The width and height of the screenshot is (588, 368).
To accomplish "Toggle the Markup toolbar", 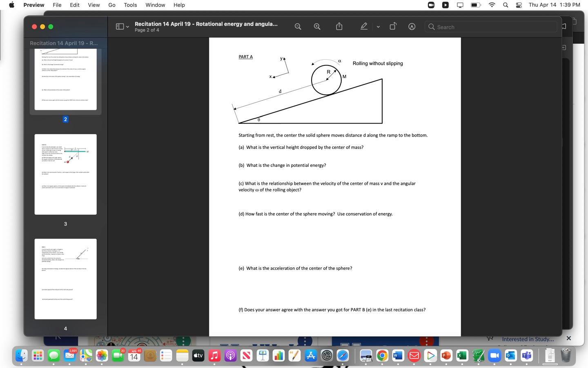I will [363, 27].
